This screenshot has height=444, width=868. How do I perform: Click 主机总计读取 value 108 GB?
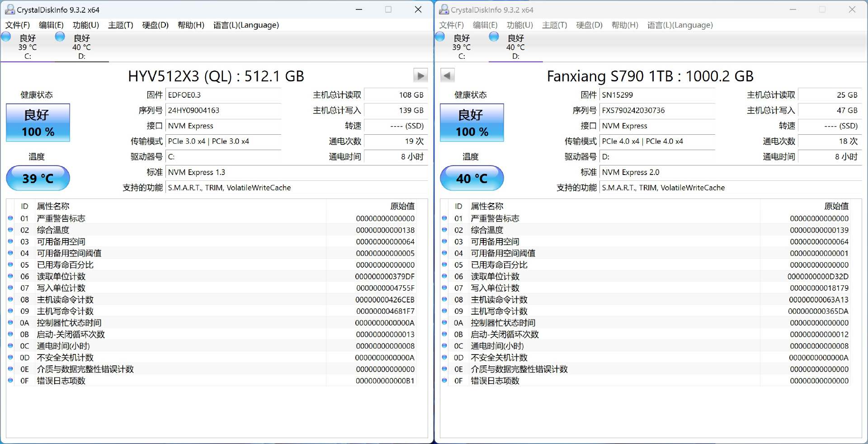click(396, 95)
